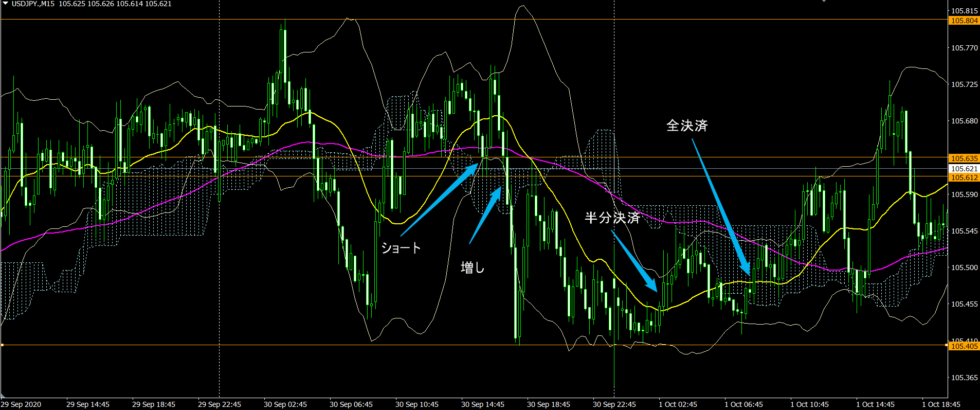Click the current price tag 105.621
Viewport: 980px width, 410px height.
(x=964, y=169)
